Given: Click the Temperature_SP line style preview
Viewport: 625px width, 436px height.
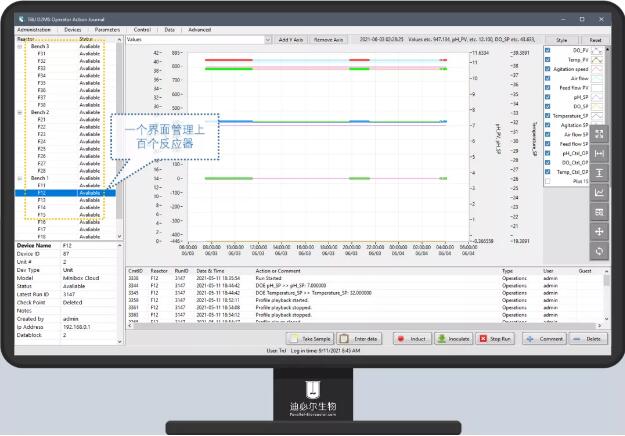Looking at the screenshot, I should [x=597, y=116].
